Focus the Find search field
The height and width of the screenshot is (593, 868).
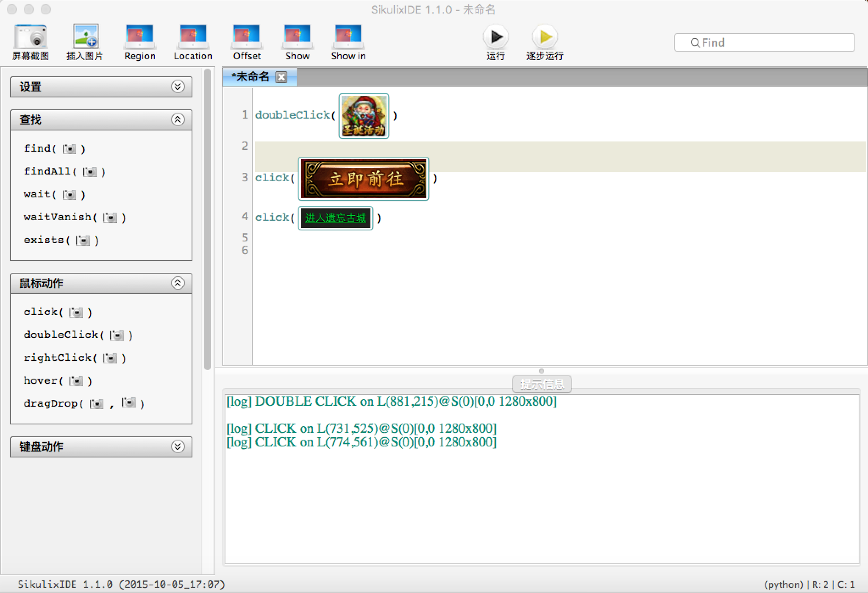[x=764, y=42]
